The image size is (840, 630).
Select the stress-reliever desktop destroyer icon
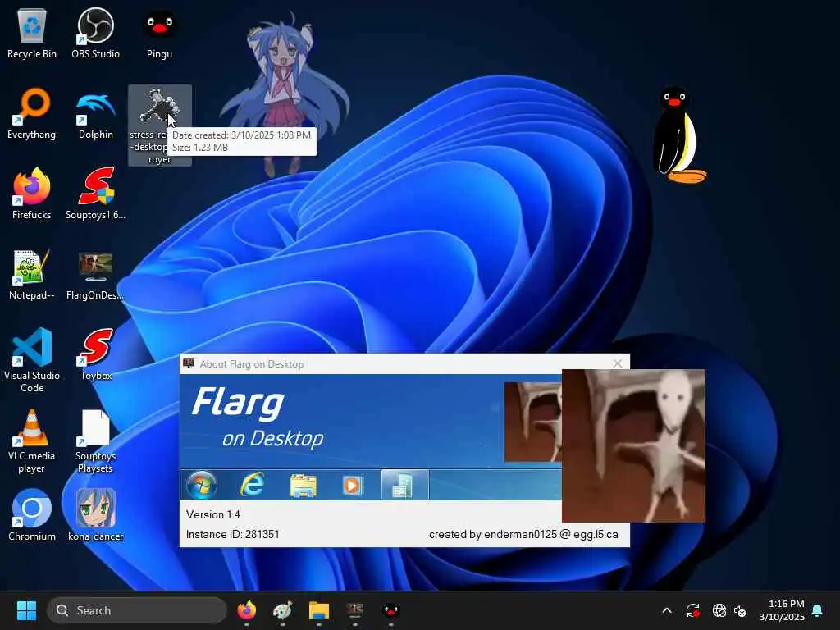160,126
